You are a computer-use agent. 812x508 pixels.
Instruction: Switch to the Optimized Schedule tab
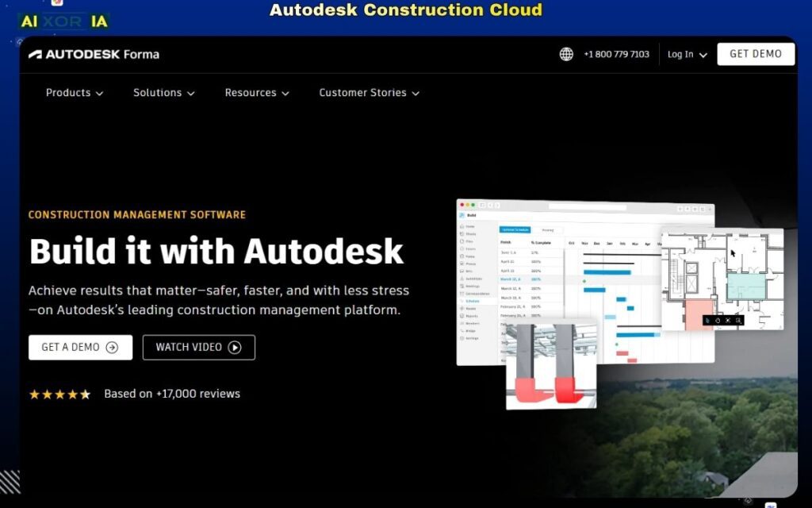tap(515, 229)
